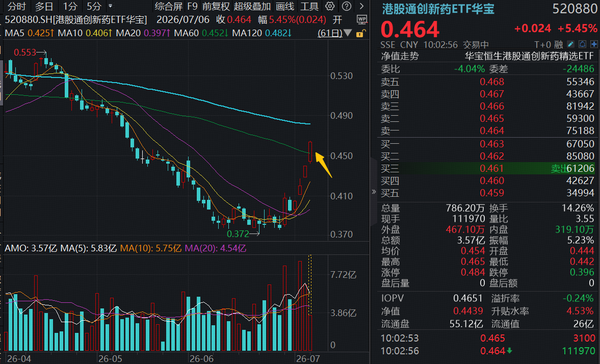Open the timeframe dropdown after 5分
The image size is (600, 364).
[x=110, y=6]
